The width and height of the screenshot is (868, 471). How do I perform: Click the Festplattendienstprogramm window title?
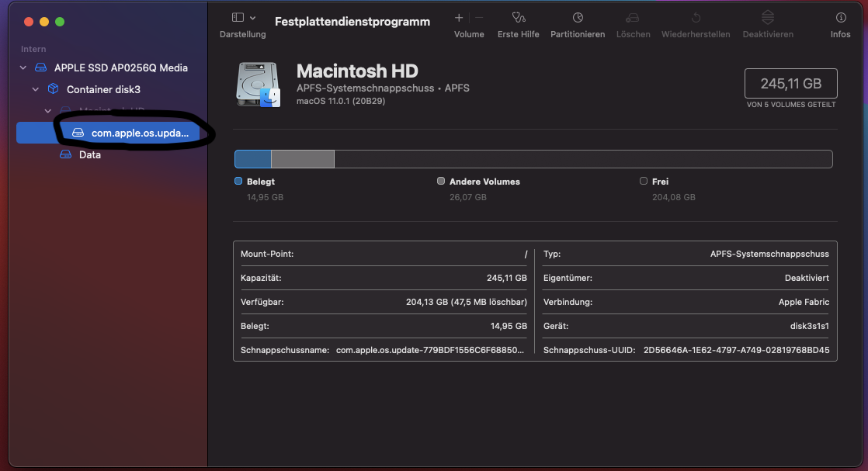(352, 22)
